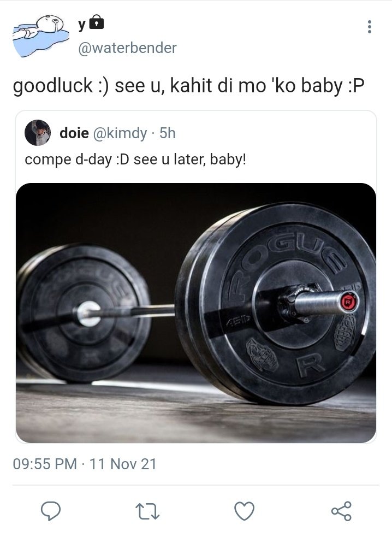Open the @waterbender handle profile
Viewport: 392px width, 537px height.
[127, 48]
